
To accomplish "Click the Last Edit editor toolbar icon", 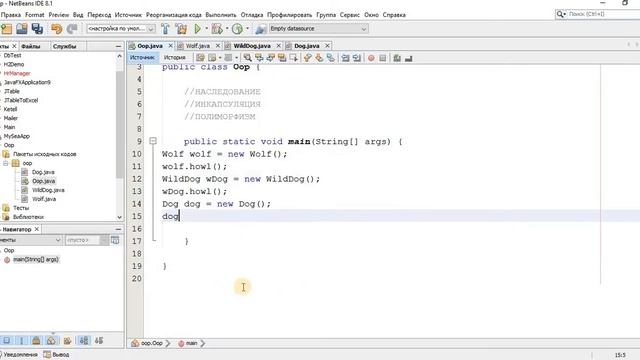I will coord(200,58).
